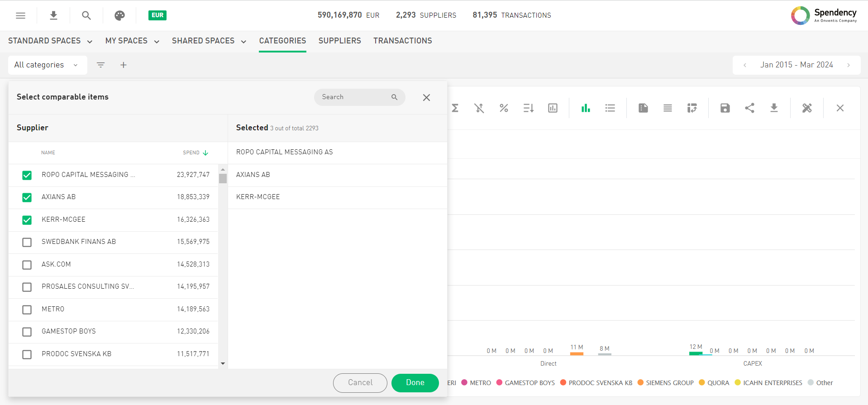
Task: Tick the GAMESTOP BOYS checkbox
Action: 27,332
